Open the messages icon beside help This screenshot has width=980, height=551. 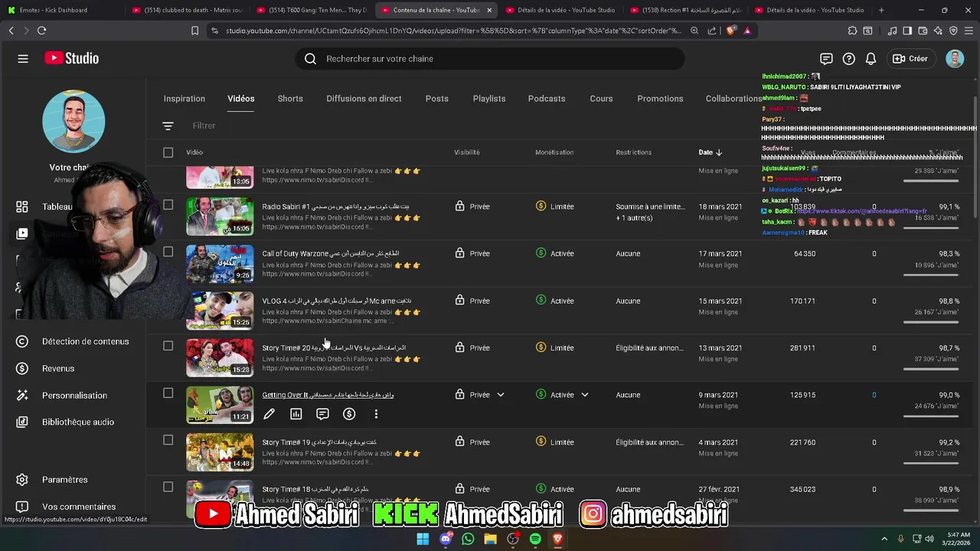click(826, 59)
